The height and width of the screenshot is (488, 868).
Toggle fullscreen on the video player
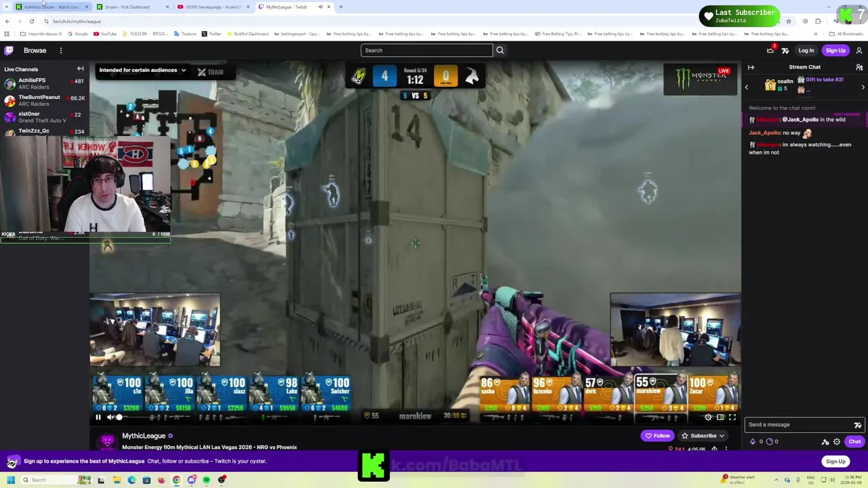tap(732, 417)
